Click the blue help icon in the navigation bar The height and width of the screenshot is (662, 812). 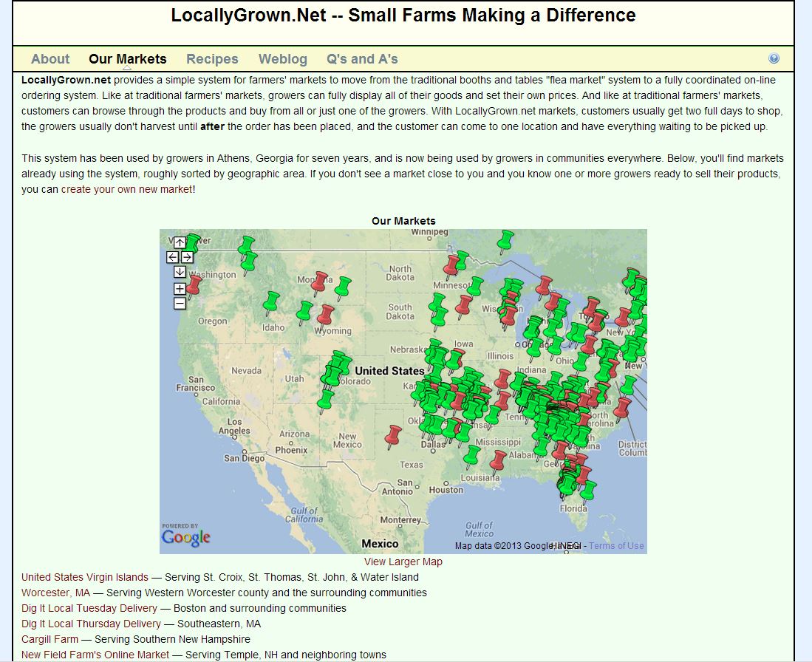(774, 58)
